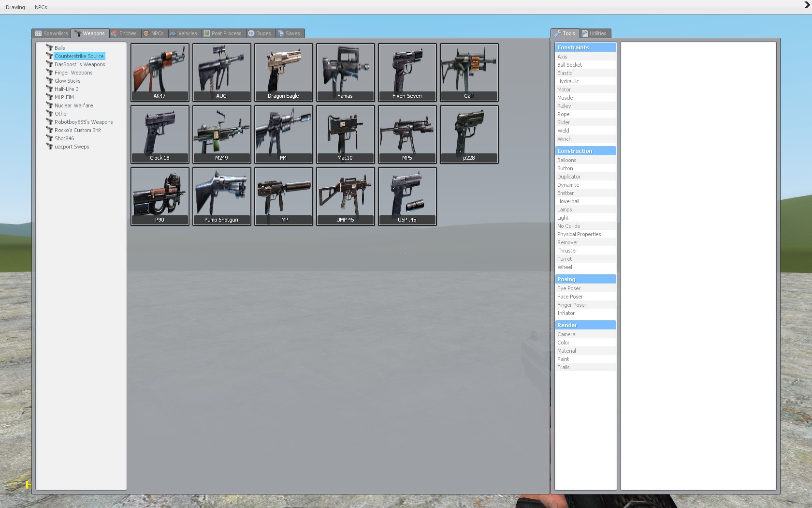Select the Trails tool
812x508 pixels.
pyautogui.click(x=585, y=367)
